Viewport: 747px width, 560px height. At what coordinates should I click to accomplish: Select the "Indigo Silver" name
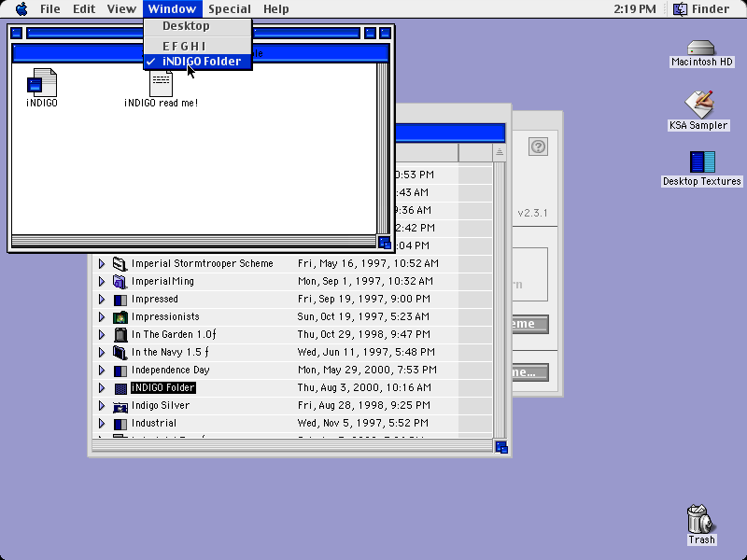coord(160,406)
